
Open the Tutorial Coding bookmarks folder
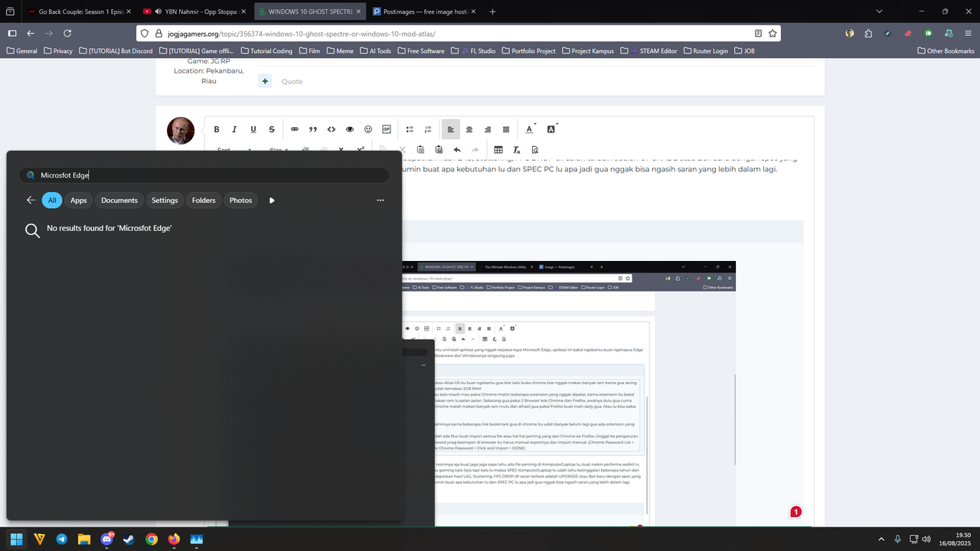(267, 51)
